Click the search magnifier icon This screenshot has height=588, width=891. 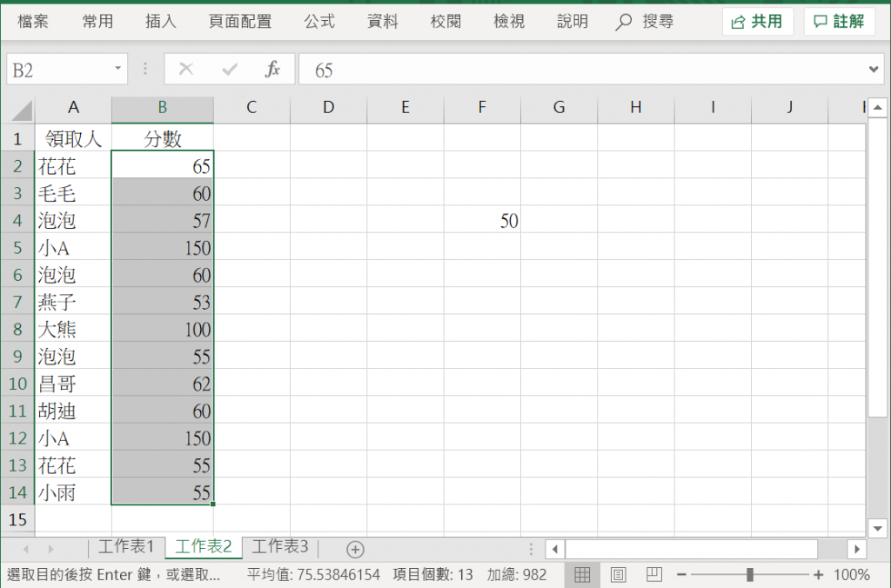(x=623, y=22)
